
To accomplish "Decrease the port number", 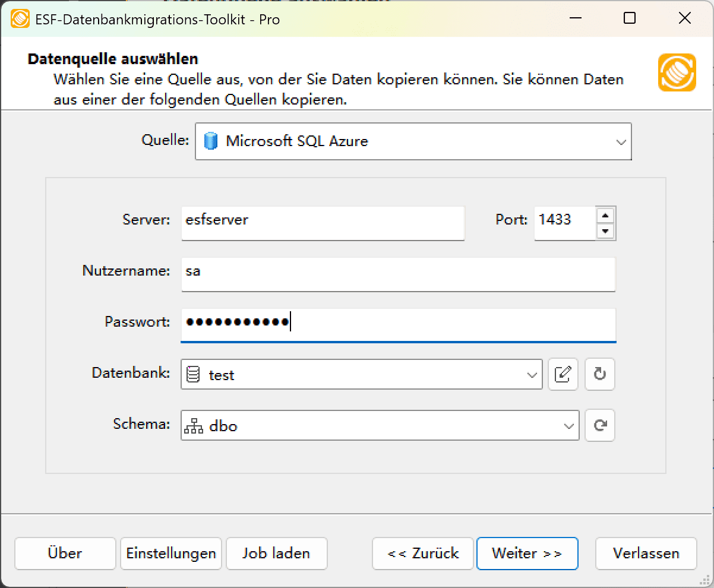I will click(x=606, y=232).
